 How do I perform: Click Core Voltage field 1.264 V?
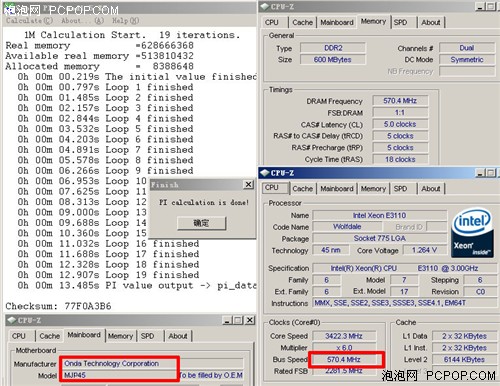pyautogui.click(x=424, y=250)
